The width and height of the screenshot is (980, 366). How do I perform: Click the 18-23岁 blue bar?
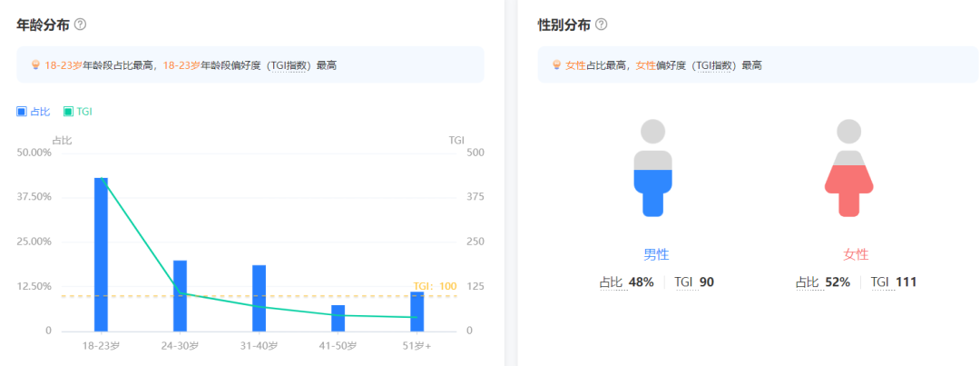click(x=101, y=254)
